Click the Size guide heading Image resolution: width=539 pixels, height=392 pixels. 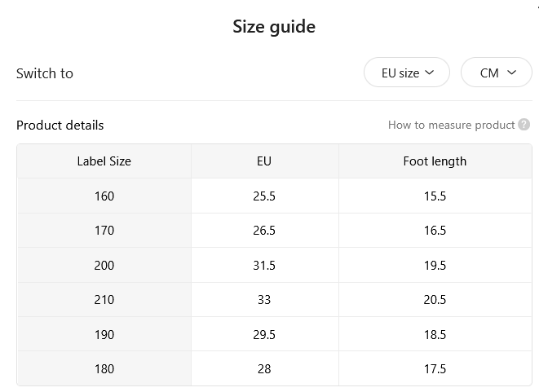pos(274,27)
